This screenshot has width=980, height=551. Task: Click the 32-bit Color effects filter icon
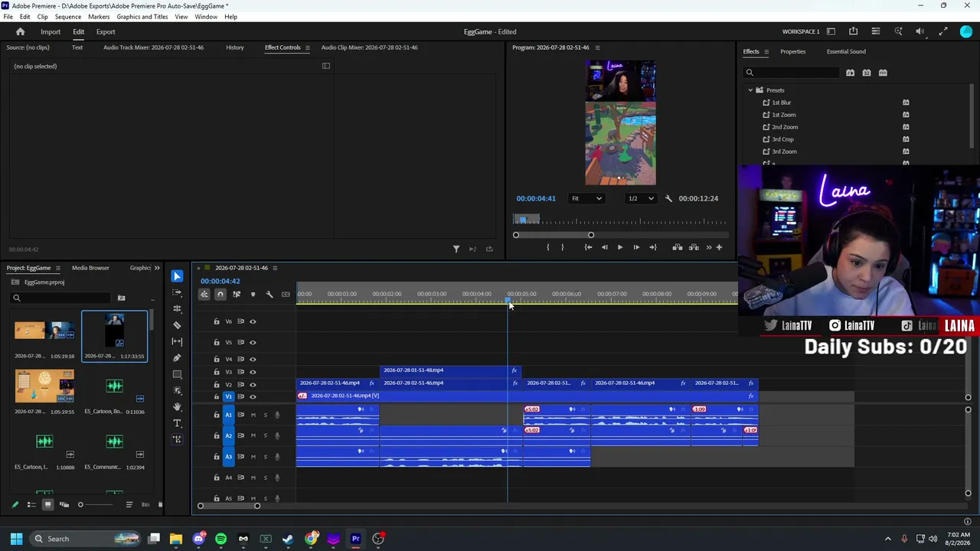pos(867,73)
